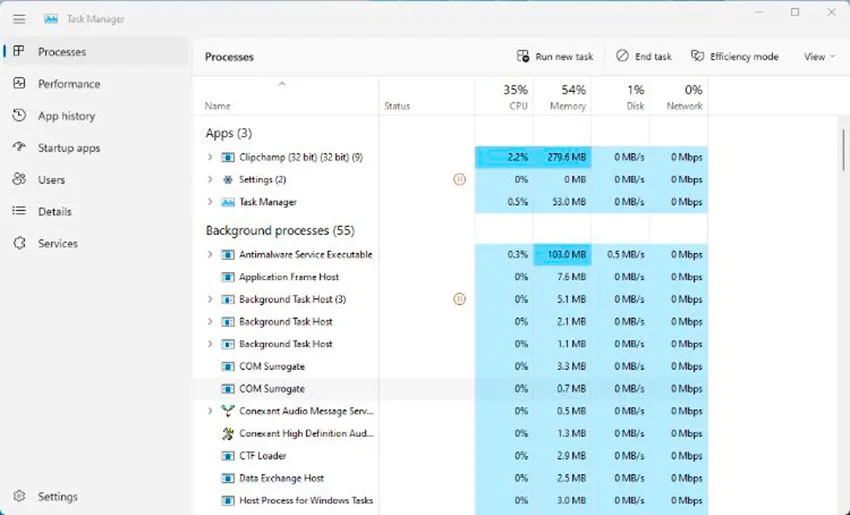Click the Clipchamp process icon
850x515 pixels.
pos(228,157)
